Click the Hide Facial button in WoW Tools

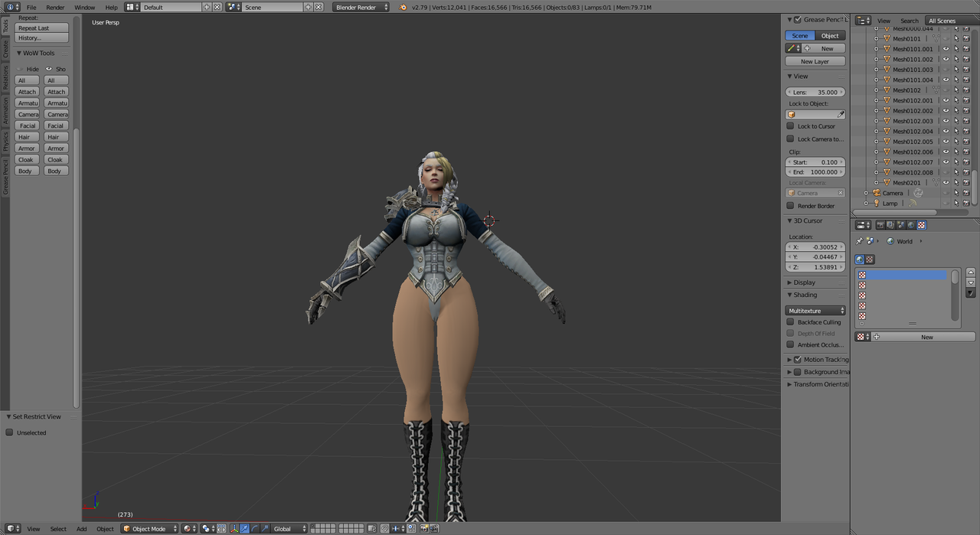click(27, 126)
